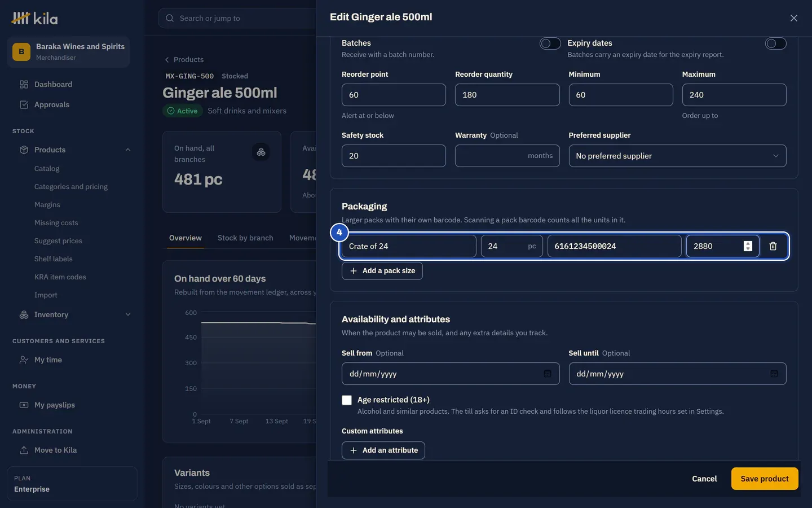Open the Sell from calendar picker icon
This screenshot has height=508, width=812.
[x=547, y=374]
